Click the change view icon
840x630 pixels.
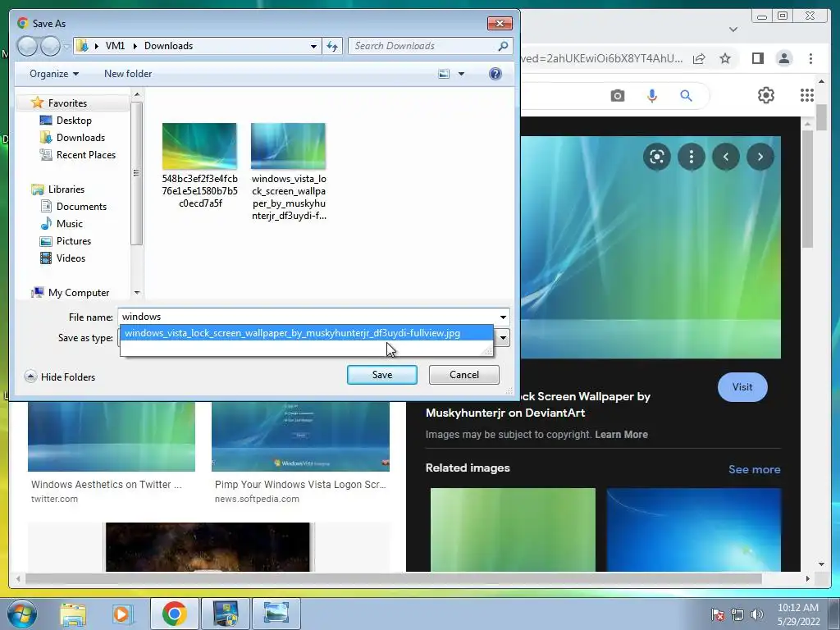pos(444,73)
